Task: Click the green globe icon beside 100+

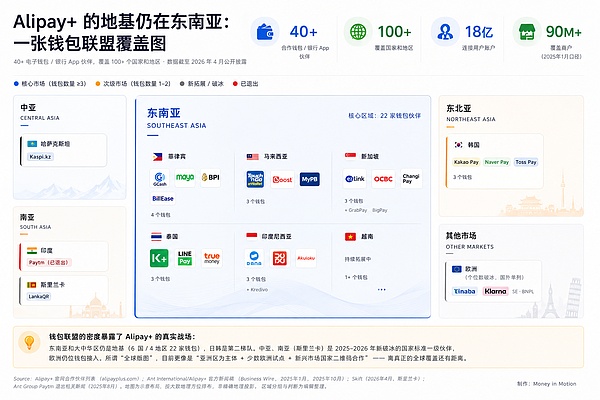Action: [358, 32]
